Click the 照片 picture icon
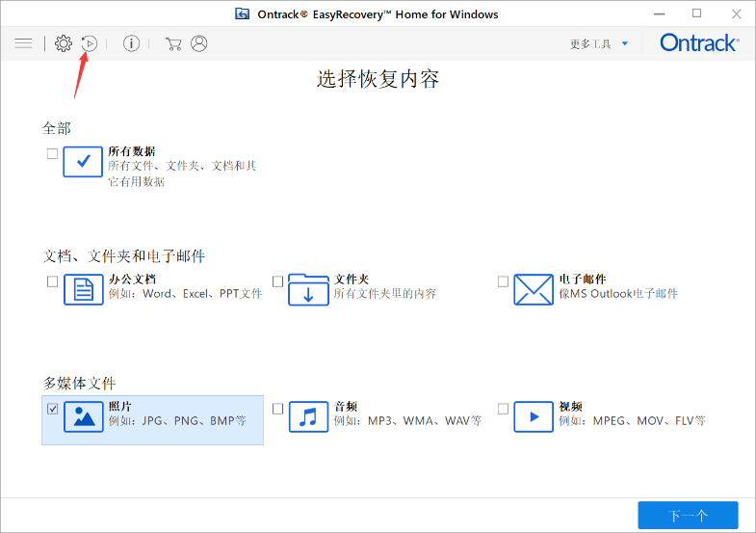This screenshot has width=756, height=533. [x=84, y=416]
